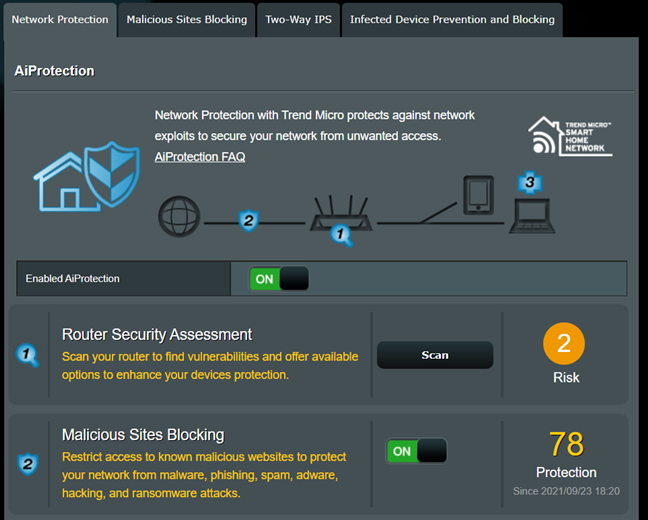Click the Trend Micro Smart Home Network logo

570,136
